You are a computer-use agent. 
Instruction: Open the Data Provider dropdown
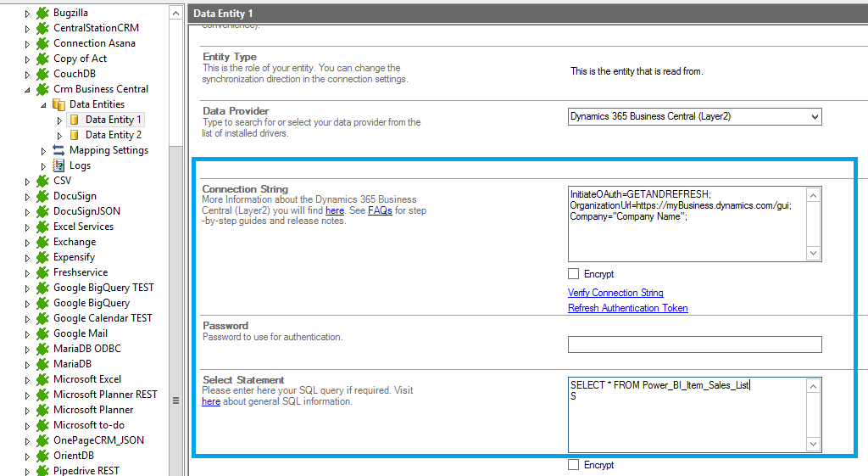tap(814, 117)
